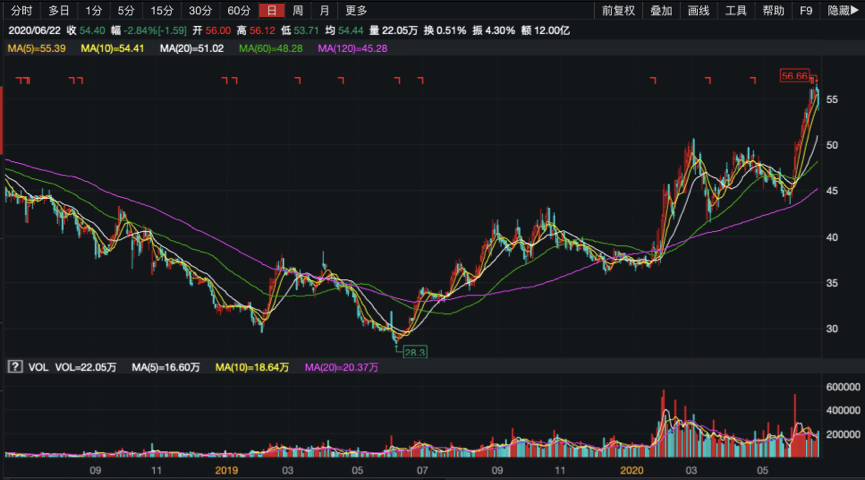Open the 前复权 adjustment dropdown
The height and width of the screenshot is (480, 865).
point(618,11)
